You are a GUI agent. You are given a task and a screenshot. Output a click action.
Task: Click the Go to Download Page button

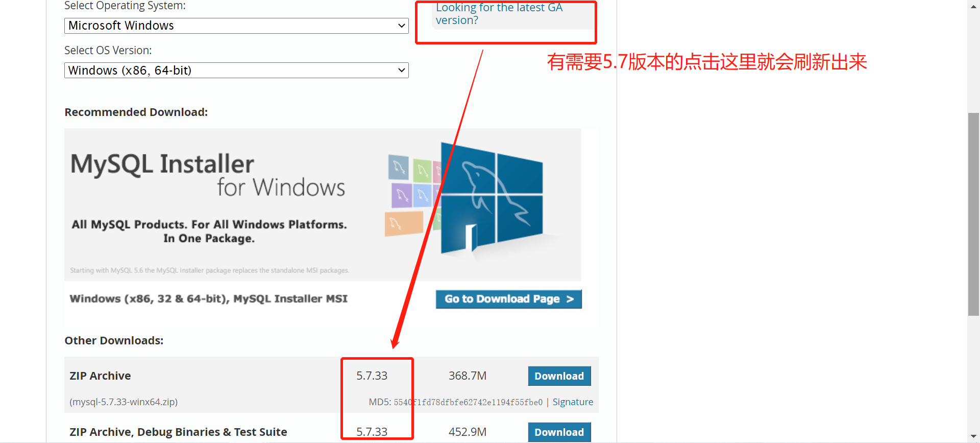(509, 299)
